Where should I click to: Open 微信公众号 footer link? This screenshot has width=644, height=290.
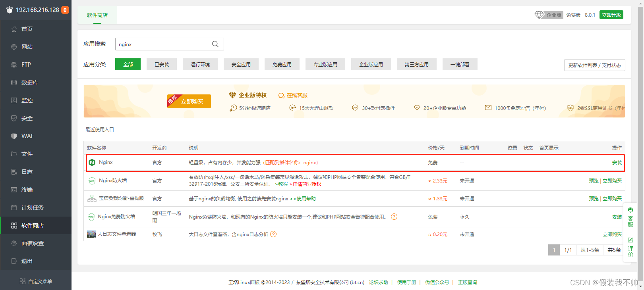pos(437,282)
